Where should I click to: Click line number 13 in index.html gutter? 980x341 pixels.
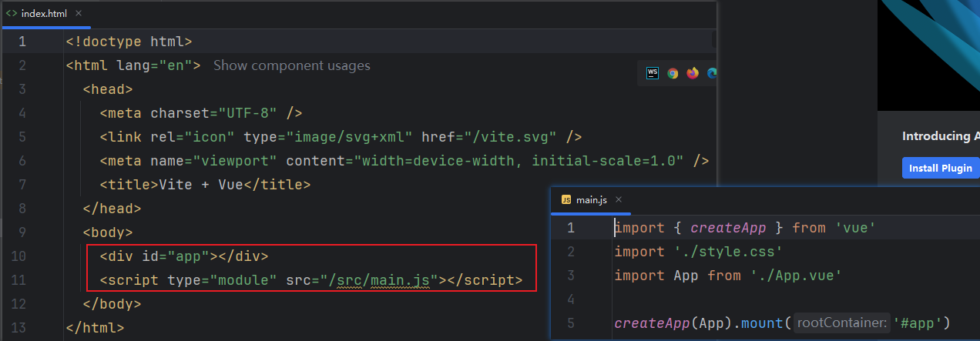(18, 328)
